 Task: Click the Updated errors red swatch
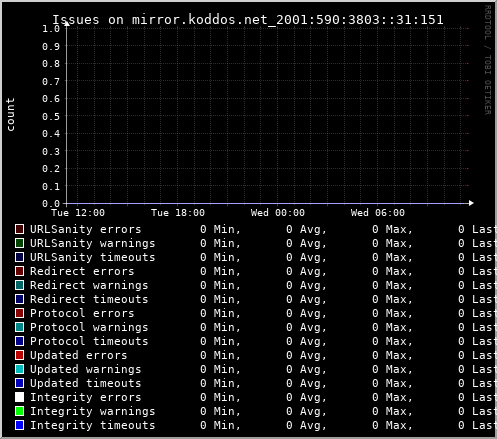(x=19, y=355)
